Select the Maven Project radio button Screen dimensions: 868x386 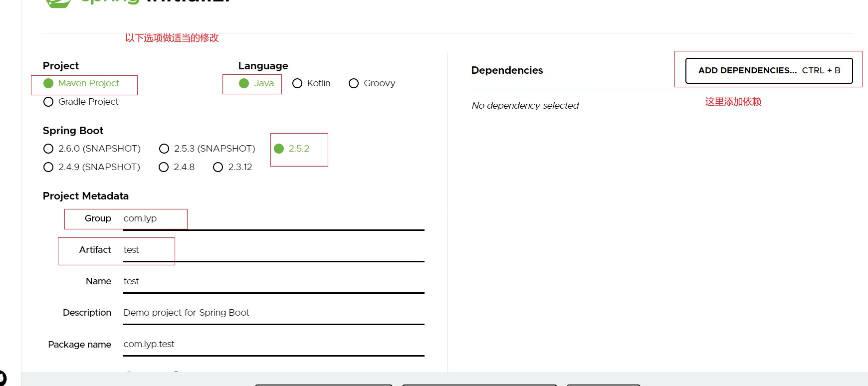tap(48, 83)
